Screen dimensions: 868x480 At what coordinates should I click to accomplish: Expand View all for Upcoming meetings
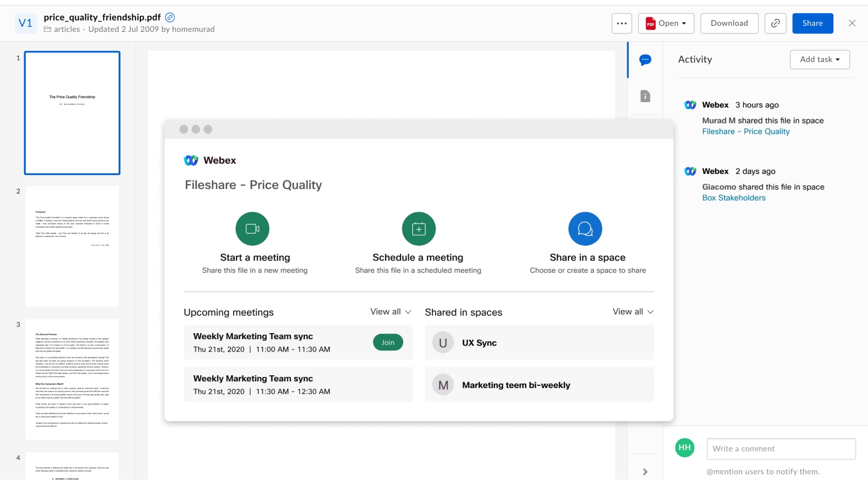point(391,312)
